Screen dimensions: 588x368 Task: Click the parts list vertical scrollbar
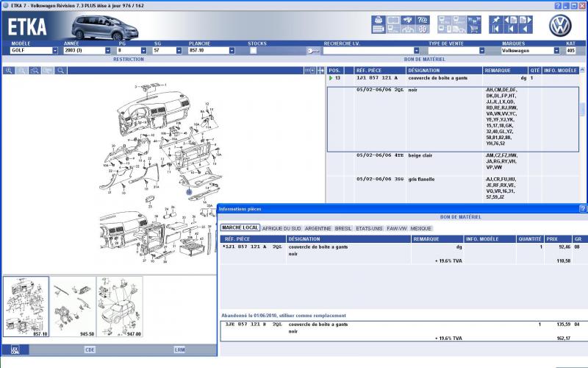coord(582,110)
